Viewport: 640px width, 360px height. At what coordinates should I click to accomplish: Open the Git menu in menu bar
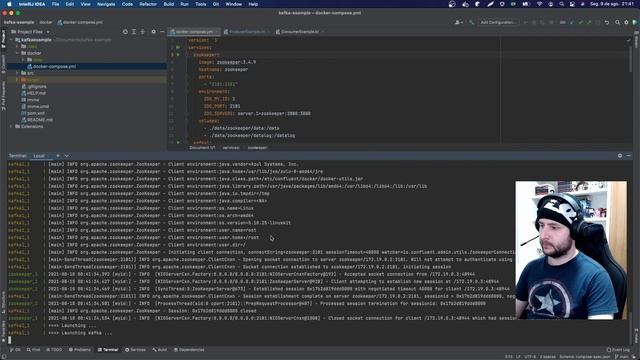click(x=216, y=4)
